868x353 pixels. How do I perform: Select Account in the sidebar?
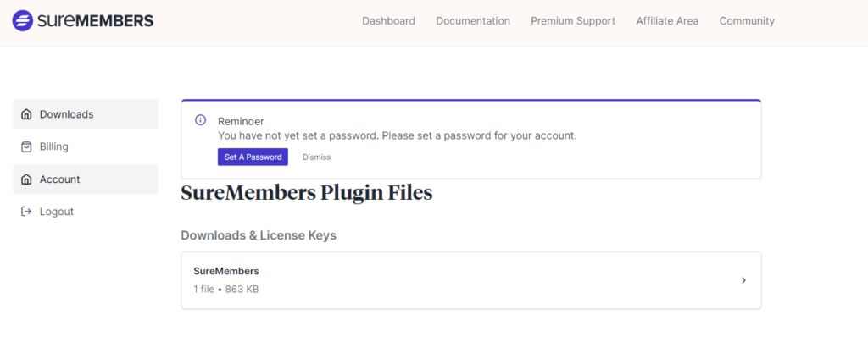click(86, 179)
